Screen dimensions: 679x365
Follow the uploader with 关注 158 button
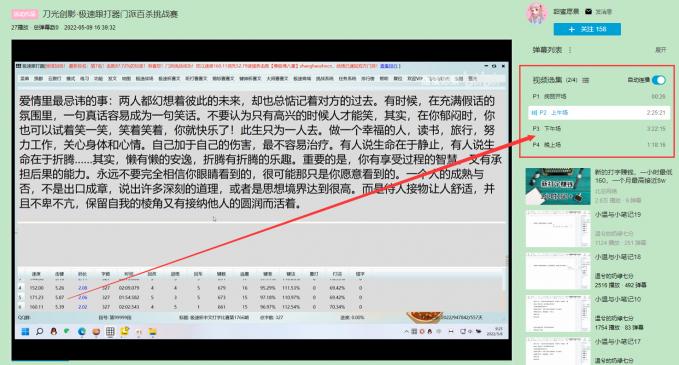pos(587,29)
